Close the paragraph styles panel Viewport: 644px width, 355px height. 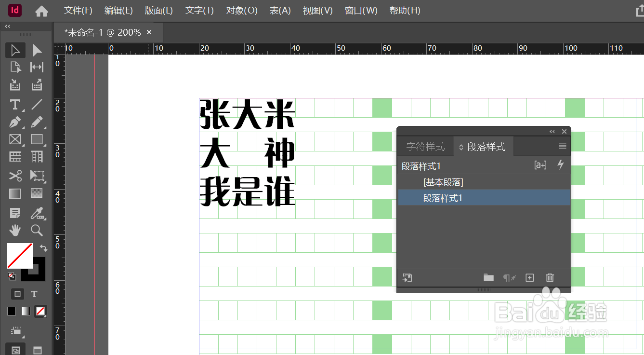click(x=564, y=131)
